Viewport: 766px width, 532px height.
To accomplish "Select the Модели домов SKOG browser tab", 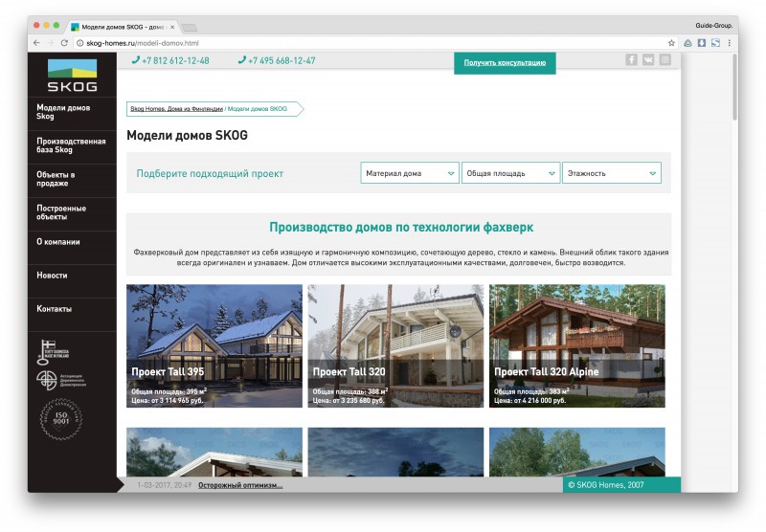I will pos(123,27).
